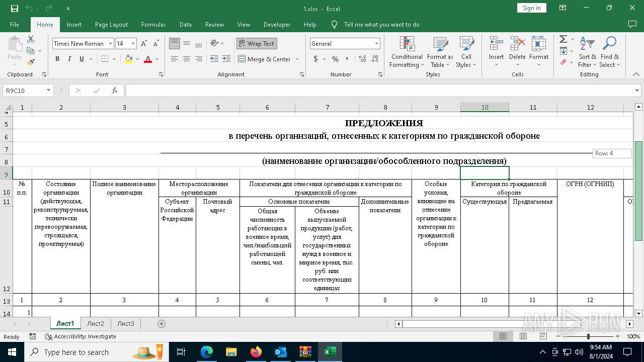Align text left in cell
The height and width of the screenshot is (362, 644).
[x=175, y=59]
